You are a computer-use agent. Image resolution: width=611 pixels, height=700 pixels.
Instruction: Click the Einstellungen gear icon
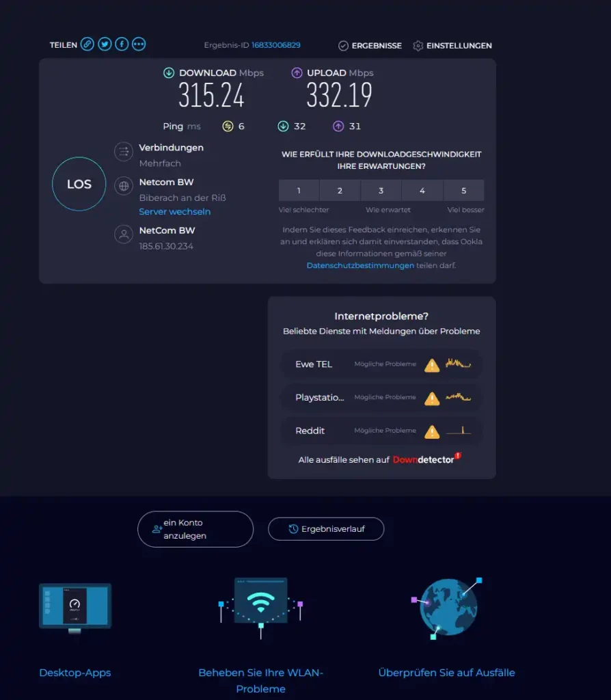(x=418, y=46)
